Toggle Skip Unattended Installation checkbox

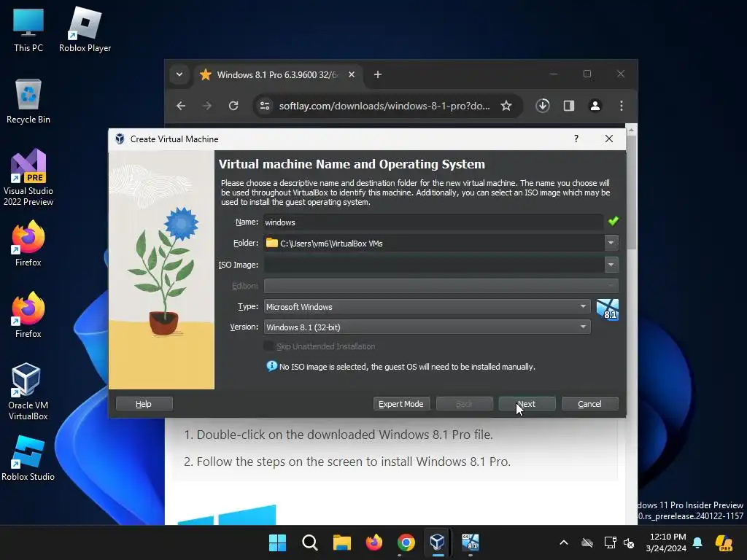[x=268, y=346]
